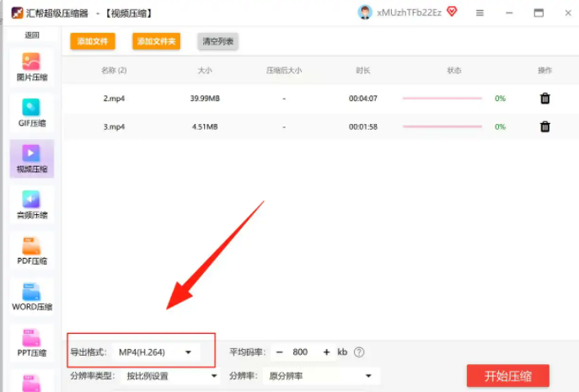
Task: Open the PDF压缩 tool
Action: (x=32, y=250)
